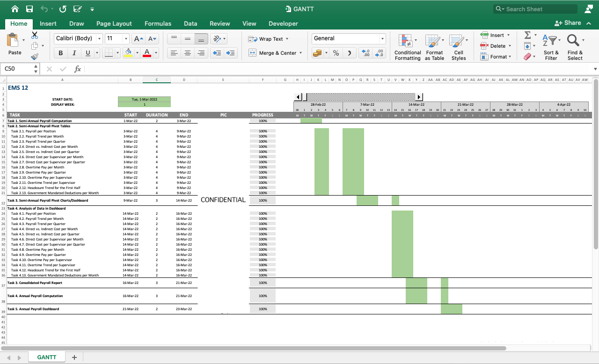Open the Page Layout tab
This screenshot has height=364, width=599.
(114, 23)
